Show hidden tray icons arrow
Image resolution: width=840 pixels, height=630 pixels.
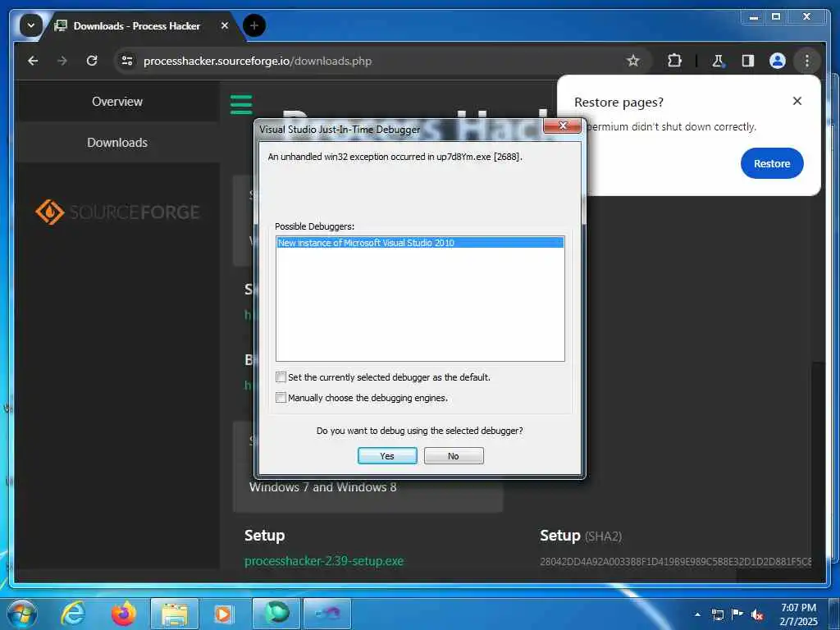click(x=697, y=614)
